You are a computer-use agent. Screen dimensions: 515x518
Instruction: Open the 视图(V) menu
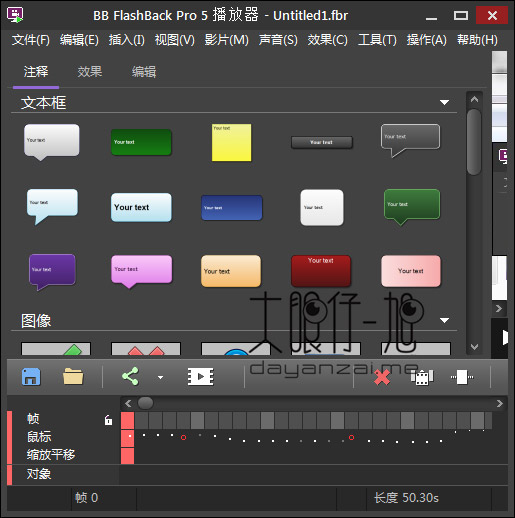point(175,40)
